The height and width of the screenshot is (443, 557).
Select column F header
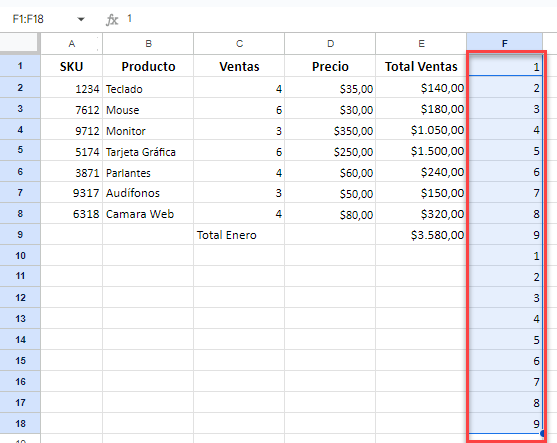click(x=504, y=44)
